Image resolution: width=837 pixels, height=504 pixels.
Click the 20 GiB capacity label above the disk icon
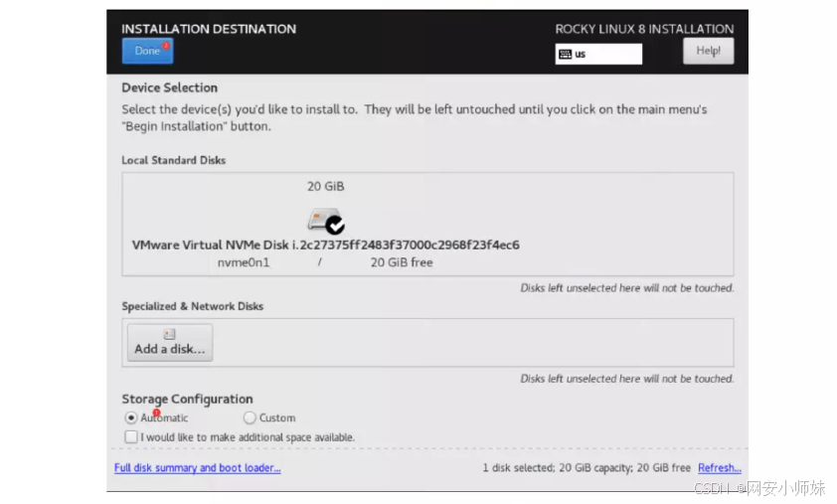coord(326,186)
